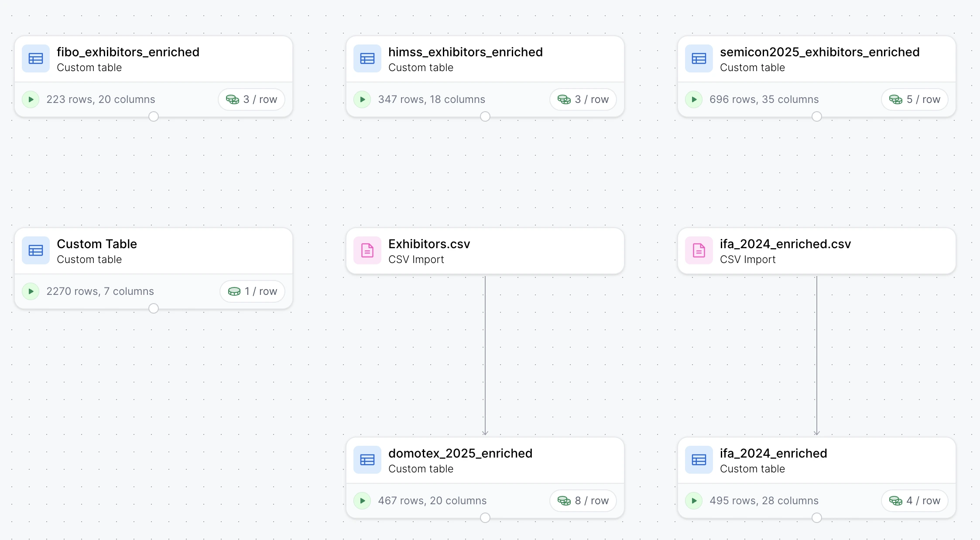980x540 pixels.
Task: Click "347 rows, 18 columns" text on himss node
Action: (x=431, y=99)
